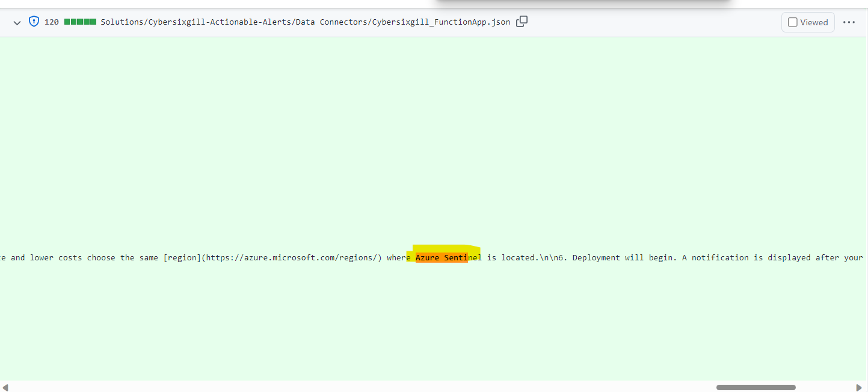
Task: Click the green diffstat squares
Action: (x=80, y=22)
